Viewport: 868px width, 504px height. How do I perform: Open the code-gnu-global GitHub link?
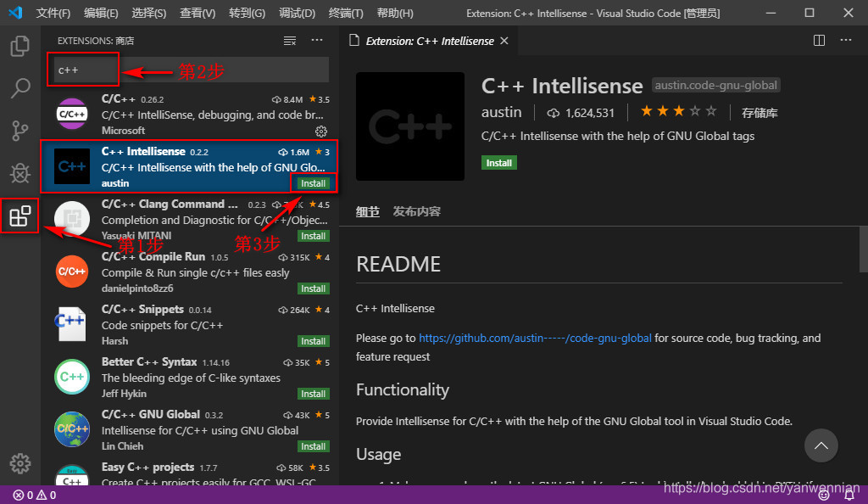pos(535,339)
